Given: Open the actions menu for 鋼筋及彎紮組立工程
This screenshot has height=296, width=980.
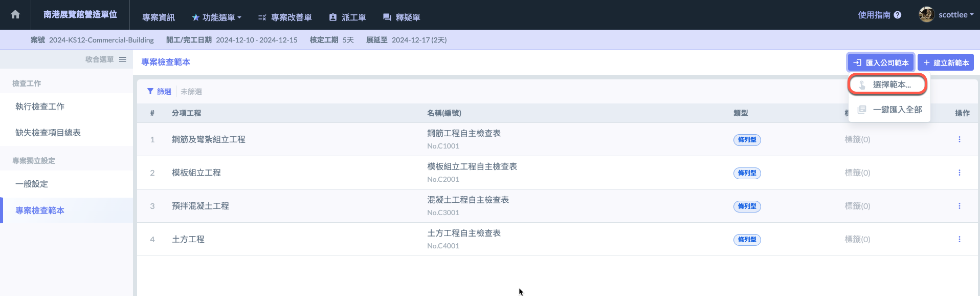Looking at the screenshot, I should (959, 139).
